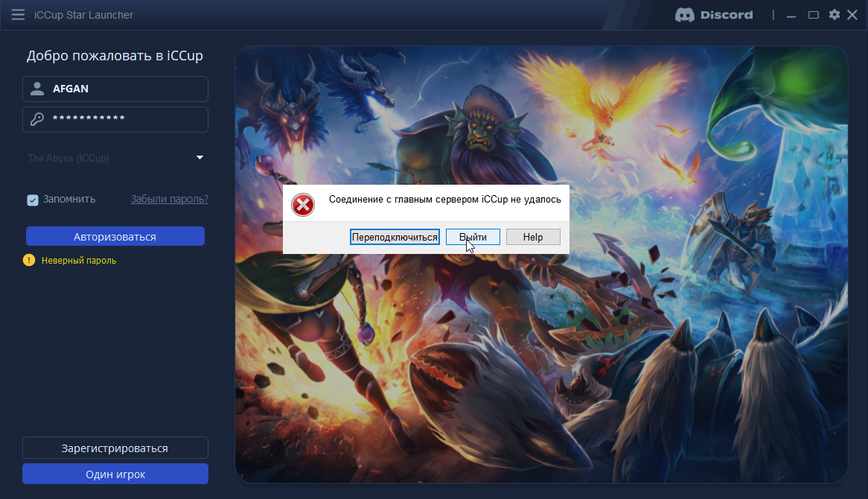This screenshot has width=868, height=499.
Task: Click the Авторизоваться button
Action: click(x=115, y=237)
